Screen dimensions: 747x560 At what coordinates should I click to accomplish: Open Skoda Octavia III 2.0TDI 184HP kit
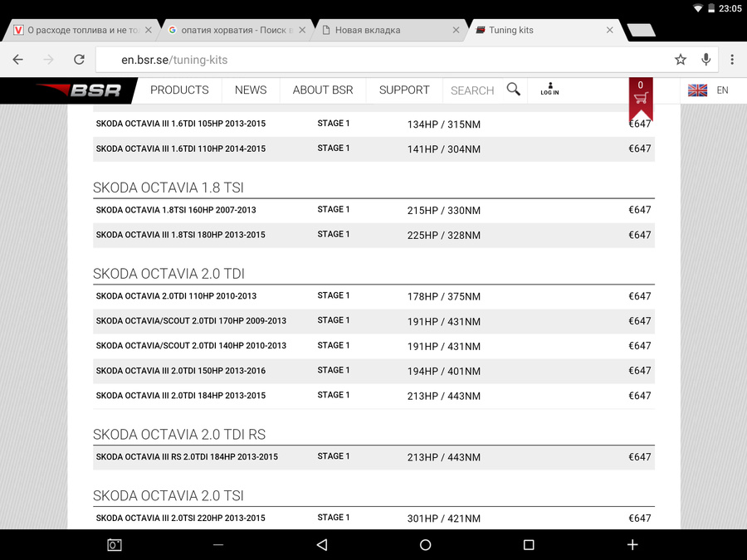point(181,396)
